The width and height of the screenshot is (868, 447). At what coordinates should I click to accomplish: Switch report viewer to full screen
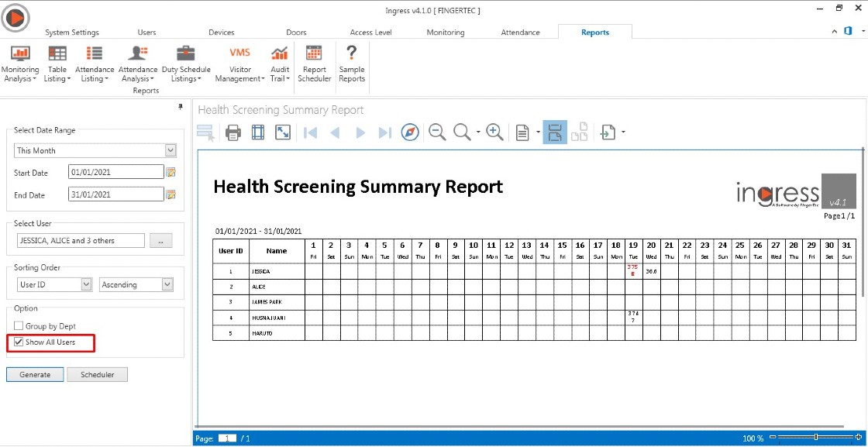click(283, 132)
